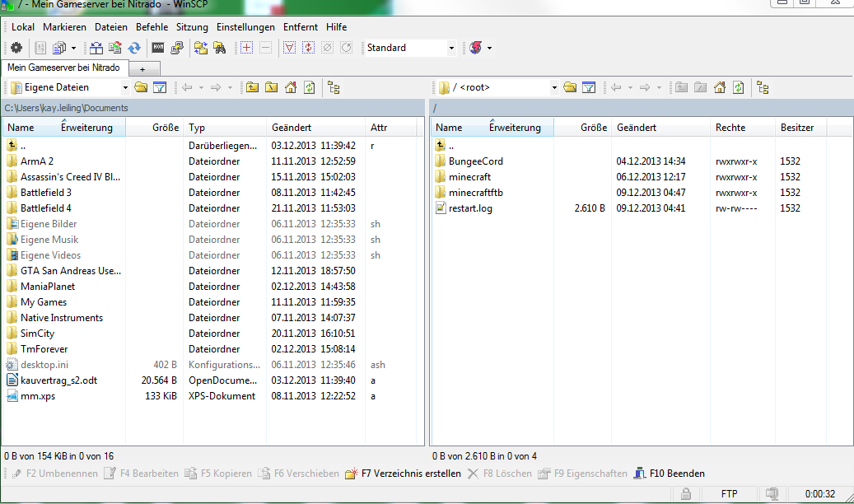854x504 pixels.
Task: Sort local panel by Typ column
Action: [x=225, y=128]
